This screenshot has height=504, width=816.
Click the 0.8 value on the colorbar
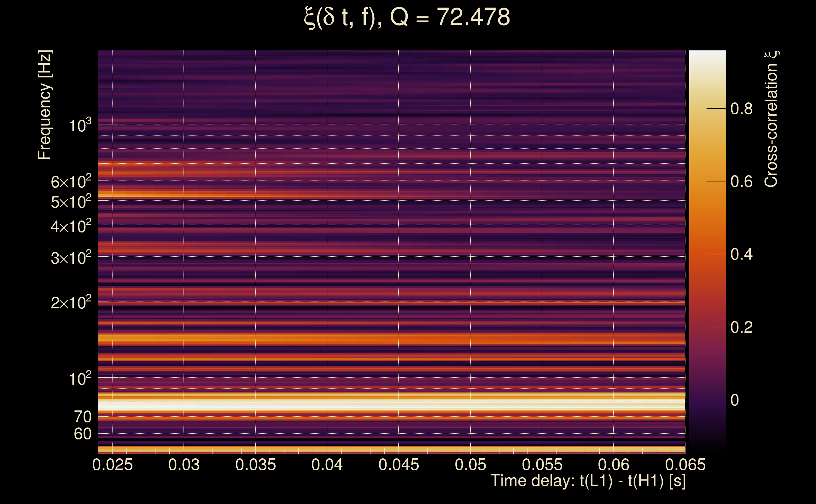click(741, 109)
